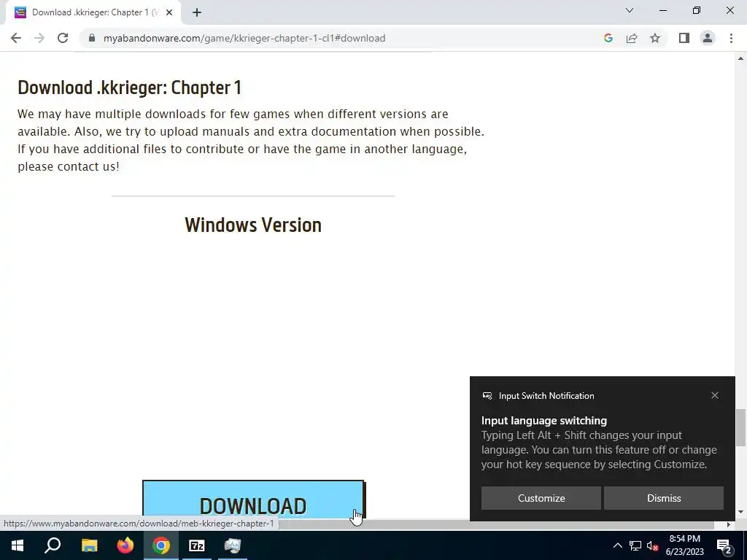Dismiss the input language notification

tap(664, 498)
